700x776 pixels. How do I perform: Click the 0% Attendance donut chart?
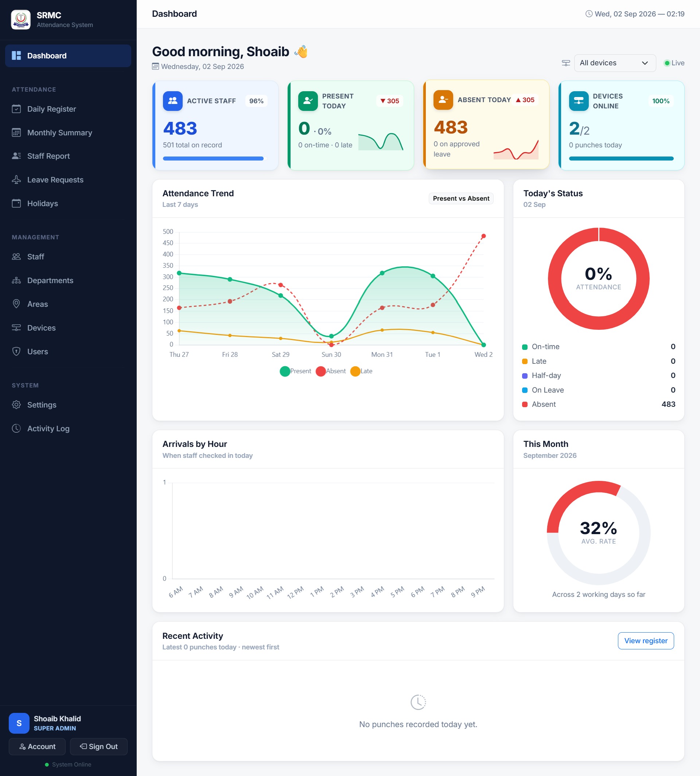[x=598, y=279]
